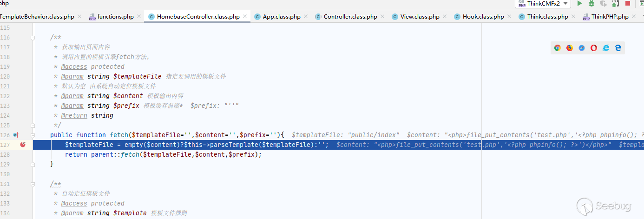Open the ThinkCMFx2 run configuration dropdown
644x219 pixels.
tap(543, 4)
